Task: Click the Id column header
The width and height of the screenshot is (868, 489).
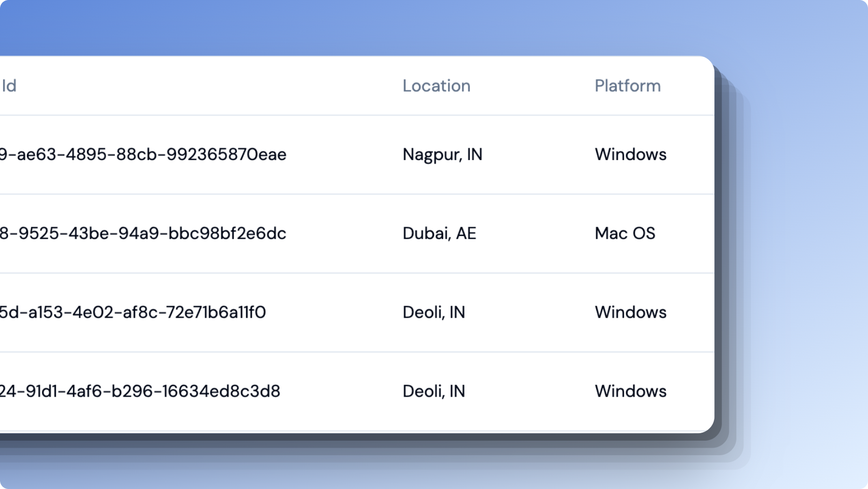Action: (9, 85)
